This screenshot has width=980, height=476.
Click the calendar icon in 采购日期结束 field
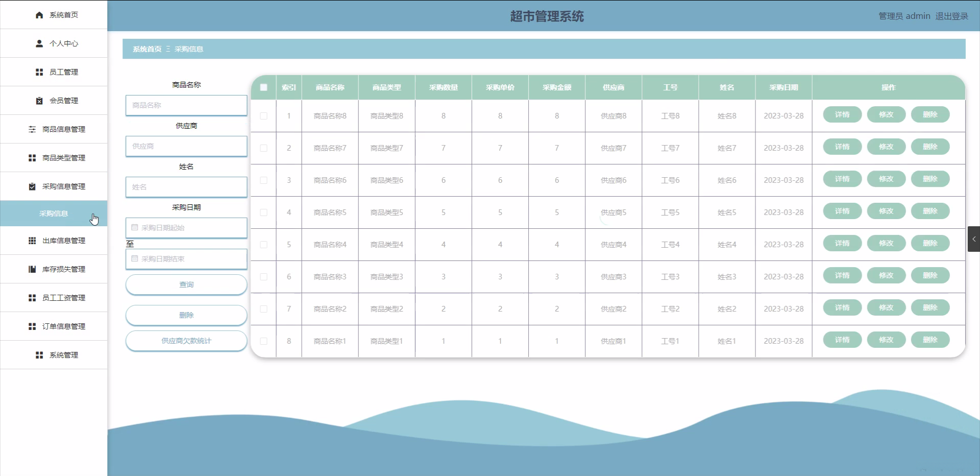coord(135,259)
